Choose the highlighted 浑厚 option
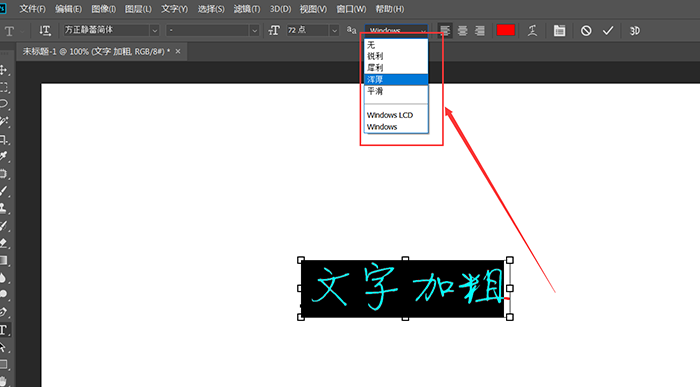This screenshot has width=700, height=387. click(396, 79)
